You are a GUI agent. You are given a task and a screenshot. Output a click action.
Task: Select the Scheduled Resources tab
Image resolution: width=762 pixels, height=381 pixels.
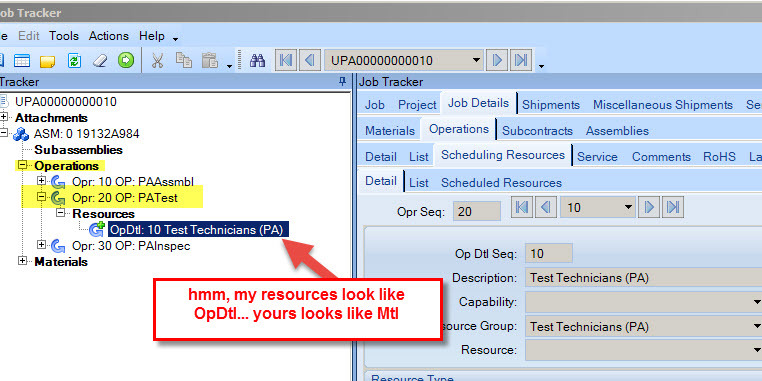(501, 183)
